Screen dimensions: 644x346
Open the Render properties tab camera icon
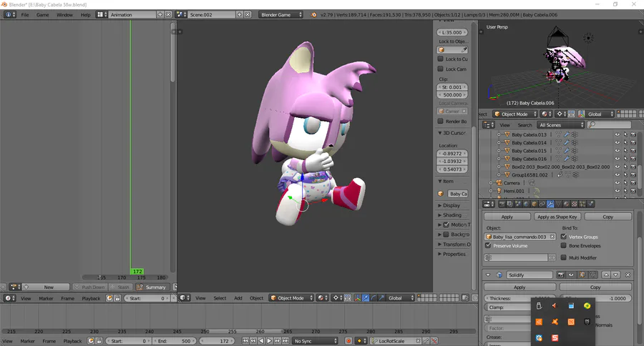pyautogui.click(x=502, y=204)
